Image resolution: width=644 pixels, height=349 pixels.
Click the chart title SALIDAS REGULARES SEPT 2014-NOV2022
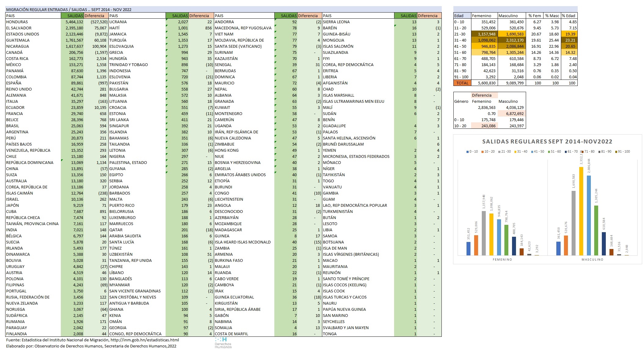(x=547, y=142)
